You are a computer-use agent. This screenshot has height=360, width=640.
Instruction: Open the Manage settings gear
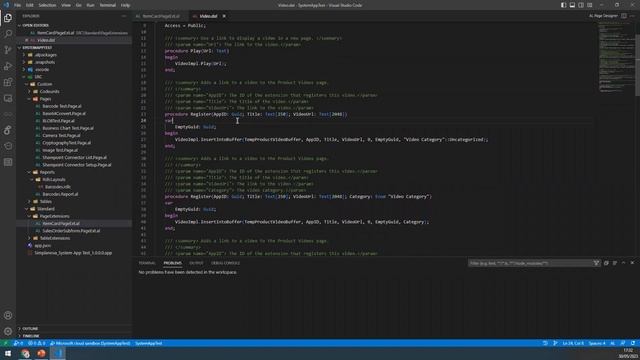tap(8, 331)
